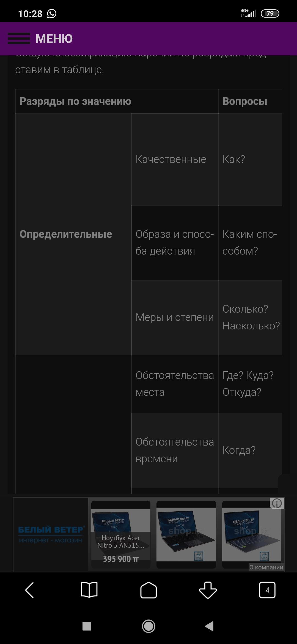
Task: Open the tab switcher showing 4
Action: (267, 590)
